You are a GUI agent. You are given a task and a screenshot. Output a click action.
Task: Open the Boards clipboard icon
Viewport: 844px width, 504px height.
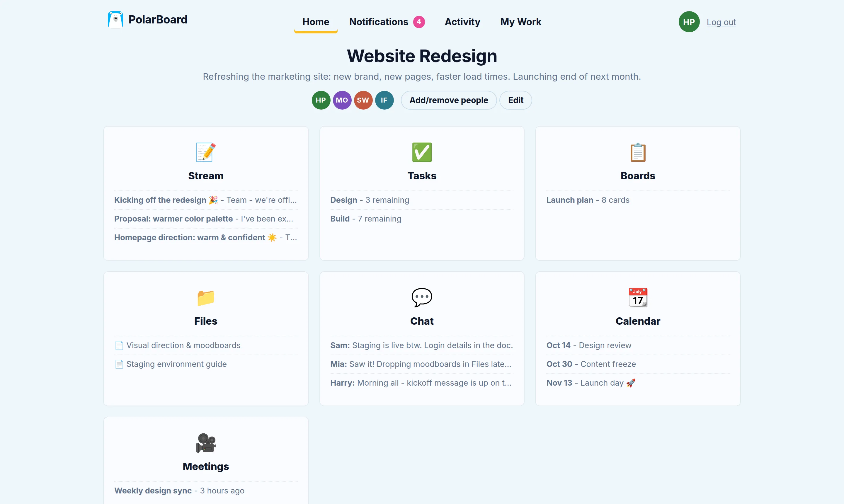[x=637, y=152]
